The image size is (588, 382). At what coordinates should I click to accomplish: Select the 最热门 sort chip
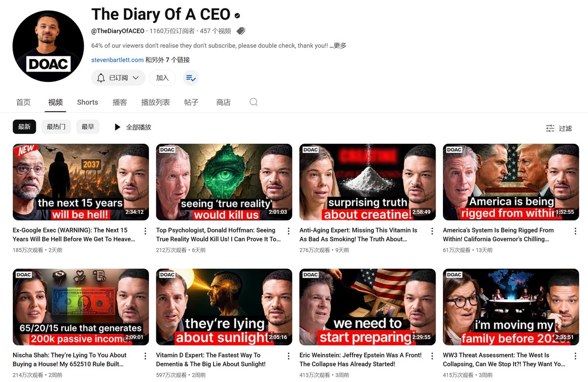pos(56,127)
